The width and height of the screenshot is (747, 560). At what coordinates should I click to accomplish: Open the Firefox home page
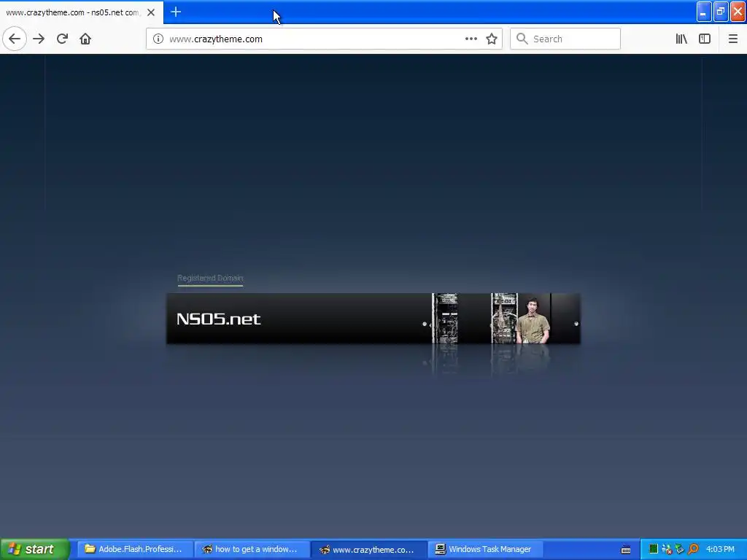pyautogui.click(x=85, y=39)
